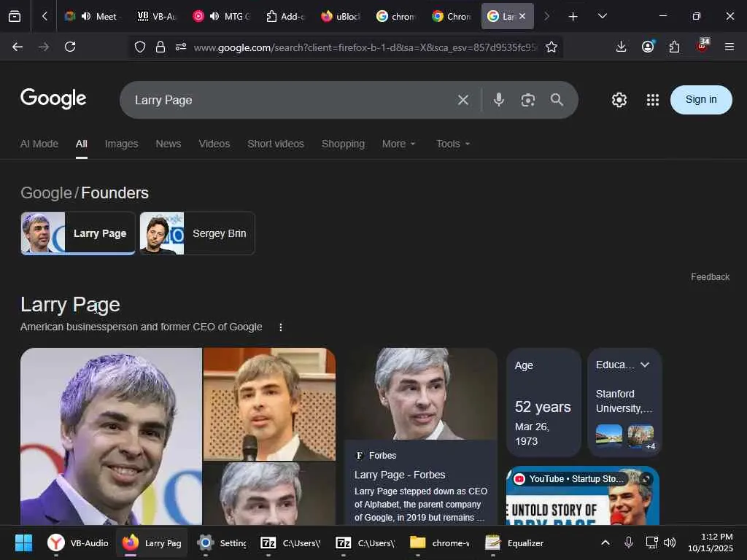
Task: Switch to AI Mode tab
Action: pyautogui.click(x=39, y=144)
